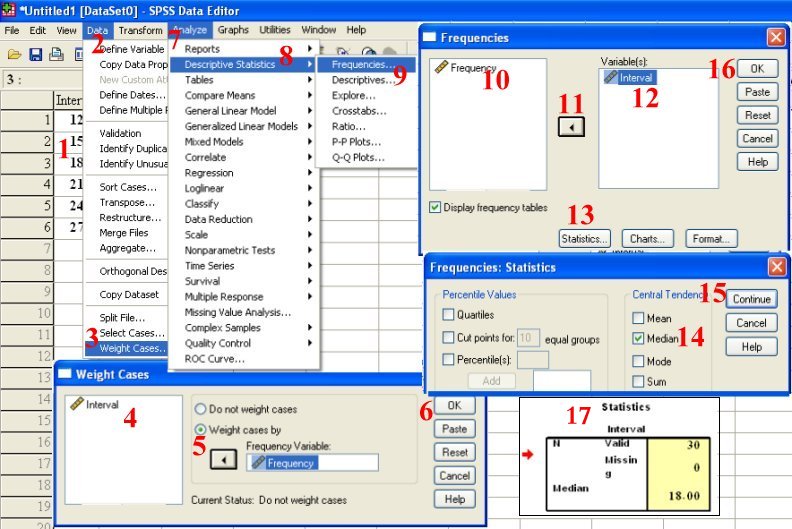Select row header 6 in data grid
792x529 pixels.
click(x=27, y=227)
